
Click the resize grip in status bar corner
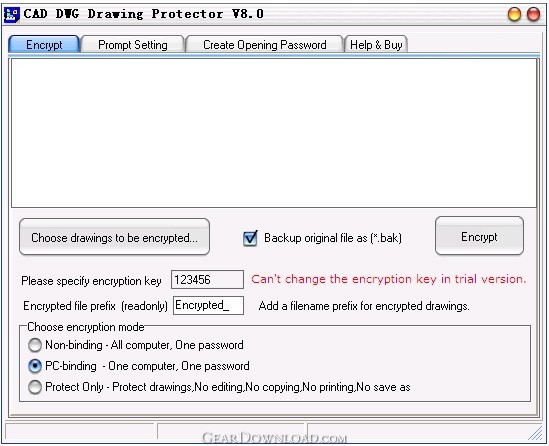535,433
